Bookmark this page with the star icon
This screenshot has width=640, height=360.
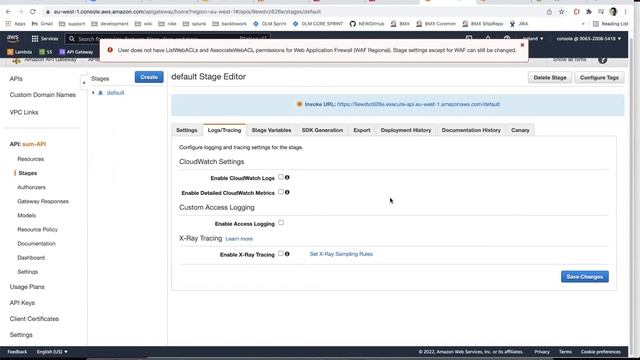pyautogui.click(x=561, y=12)
